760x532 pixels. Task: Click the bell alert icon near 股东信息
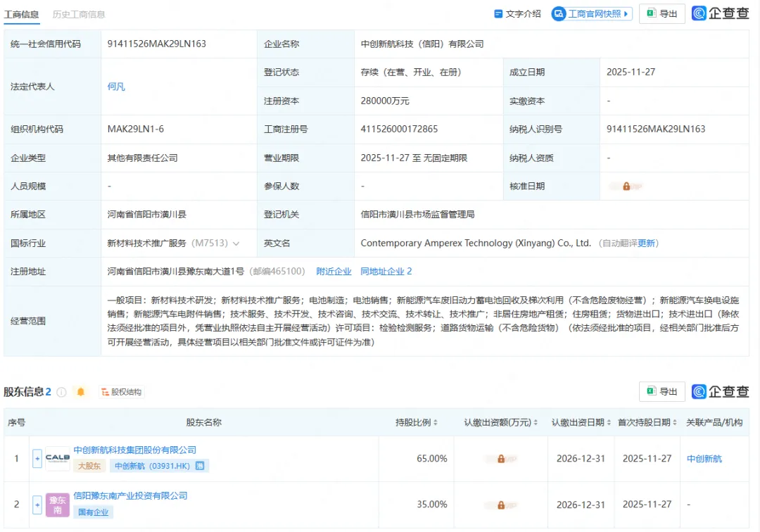81,392
